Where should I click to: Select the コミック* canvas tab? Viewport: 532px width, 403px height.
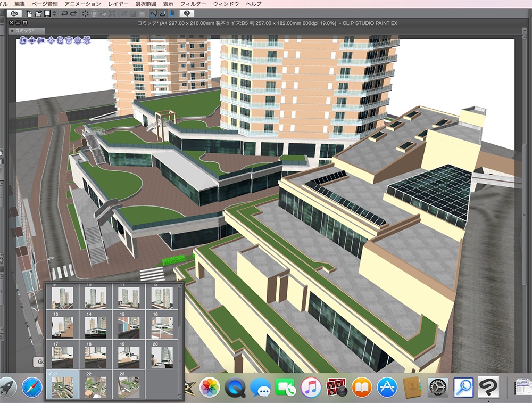pos(26,31)
